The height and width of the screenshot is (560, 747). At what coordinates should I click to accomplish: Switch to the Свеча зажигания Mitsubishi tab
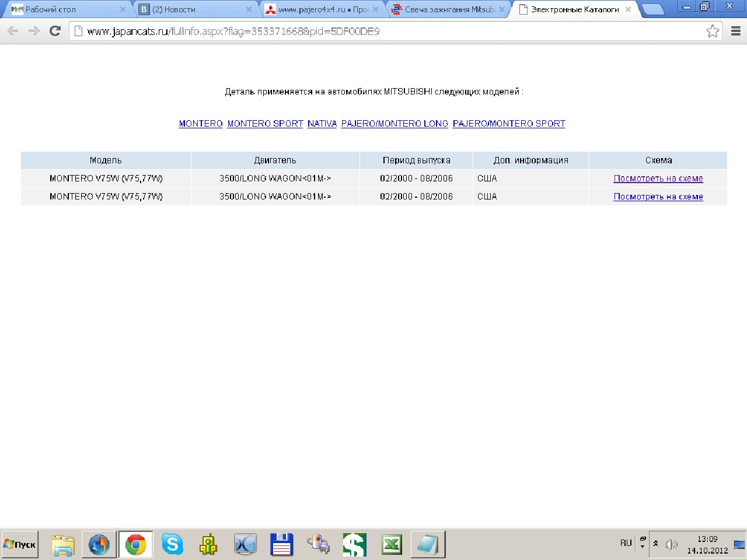coord(446,9)
